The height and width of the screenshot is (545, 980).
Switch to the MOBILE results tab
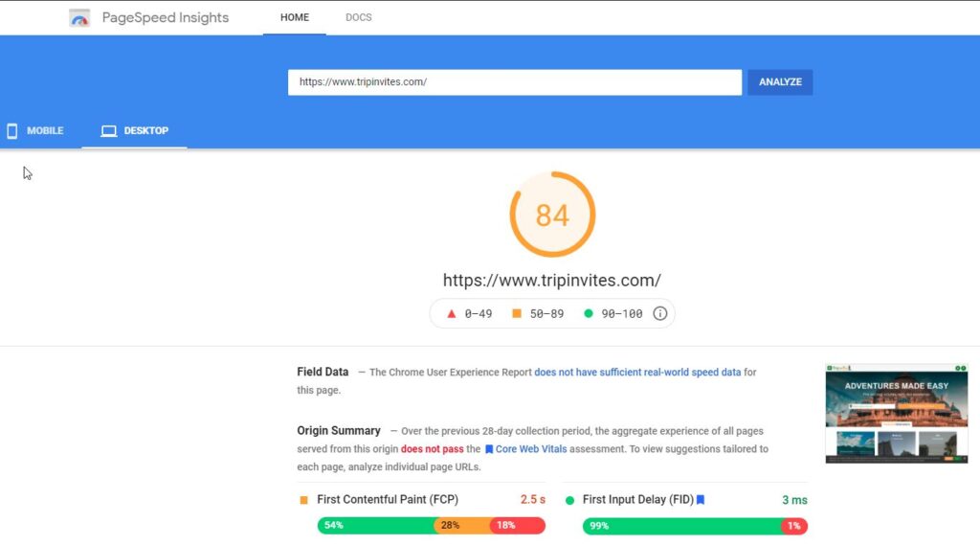pos(35,131)
